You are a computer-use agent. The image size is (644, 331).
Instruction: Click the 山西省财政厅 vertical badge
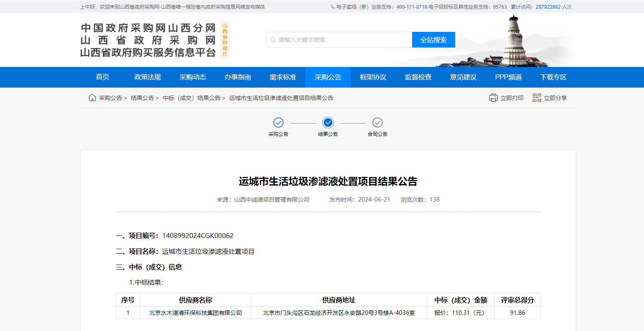[224, 40]
